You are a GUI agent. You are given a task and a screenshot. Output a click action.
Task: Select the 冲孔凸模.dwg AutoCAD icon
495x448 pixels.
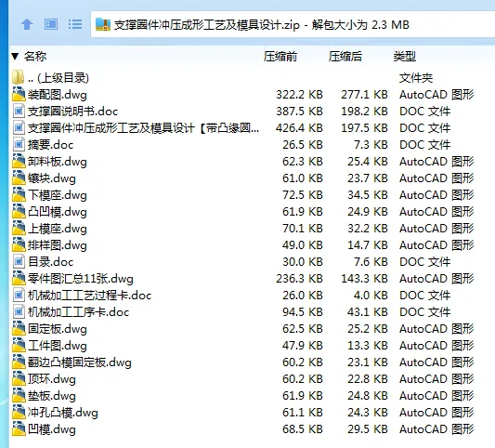19,413
